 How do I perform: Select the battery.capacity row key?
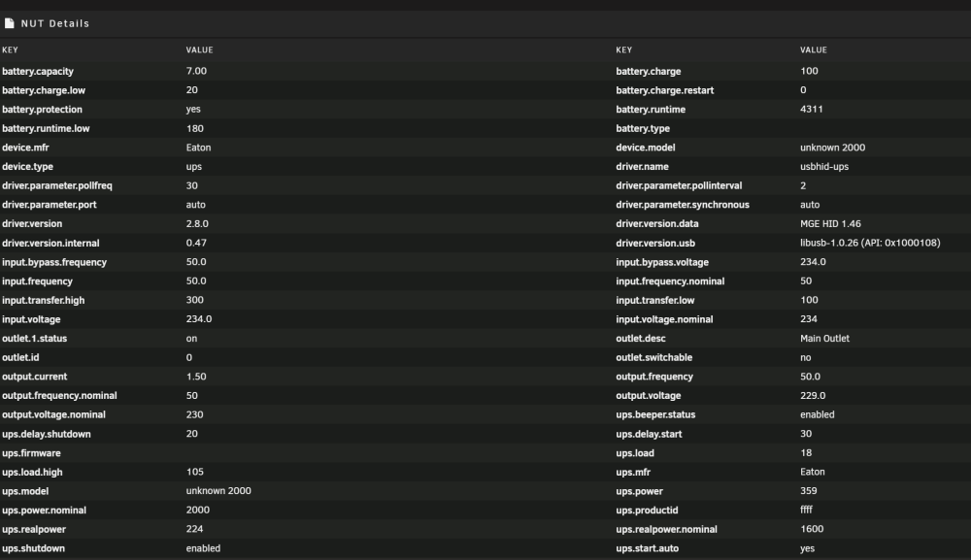38,71
